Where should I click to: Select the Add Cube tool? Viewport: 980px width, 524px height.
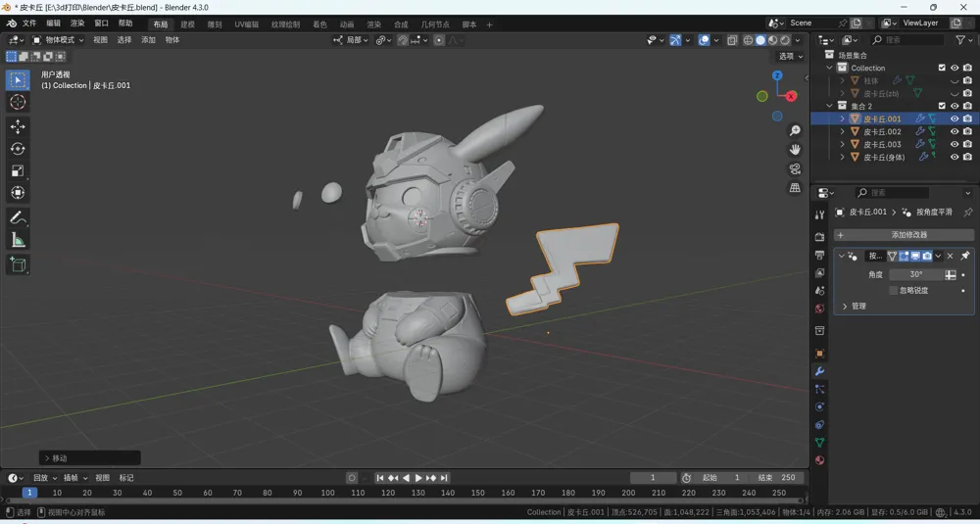(18, 264)
